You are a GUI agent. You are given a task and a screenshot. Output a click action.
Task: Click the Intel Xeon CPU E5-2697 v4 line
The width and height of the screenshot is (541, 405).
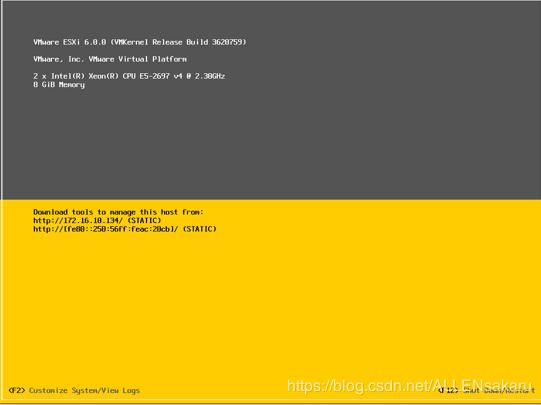pos(129,76)
